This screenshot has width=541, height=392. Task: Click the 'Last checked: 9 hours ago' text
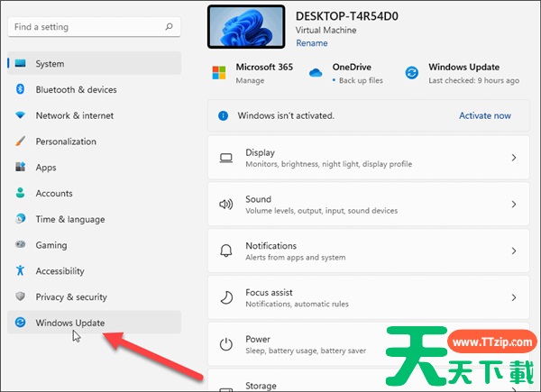coord(473,80)
